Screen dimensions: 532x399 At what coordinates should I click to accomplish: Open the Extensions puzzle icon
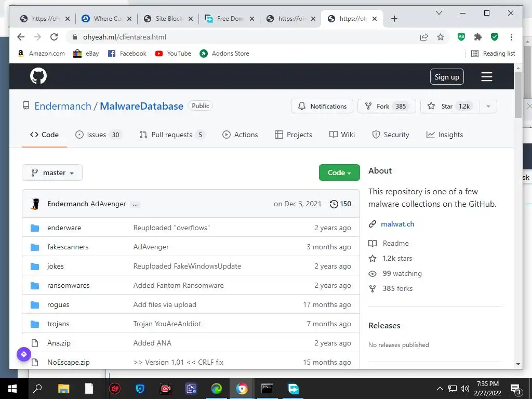click(478, 37)
